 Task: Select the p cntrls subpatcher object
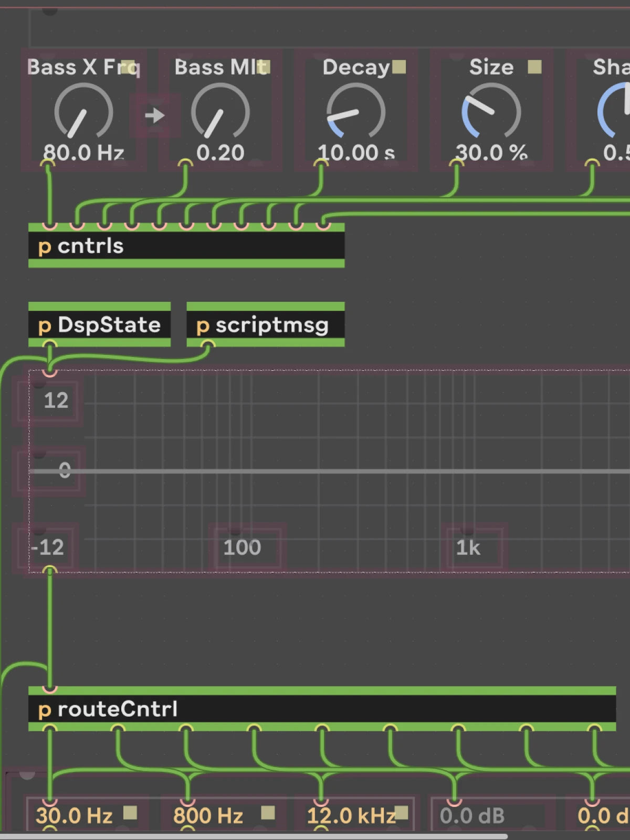click(x=186, y=246)
